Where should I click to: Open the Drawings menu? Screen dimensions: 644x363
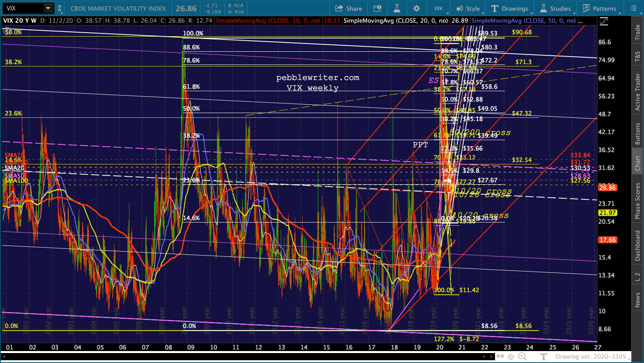click(510, 8)
